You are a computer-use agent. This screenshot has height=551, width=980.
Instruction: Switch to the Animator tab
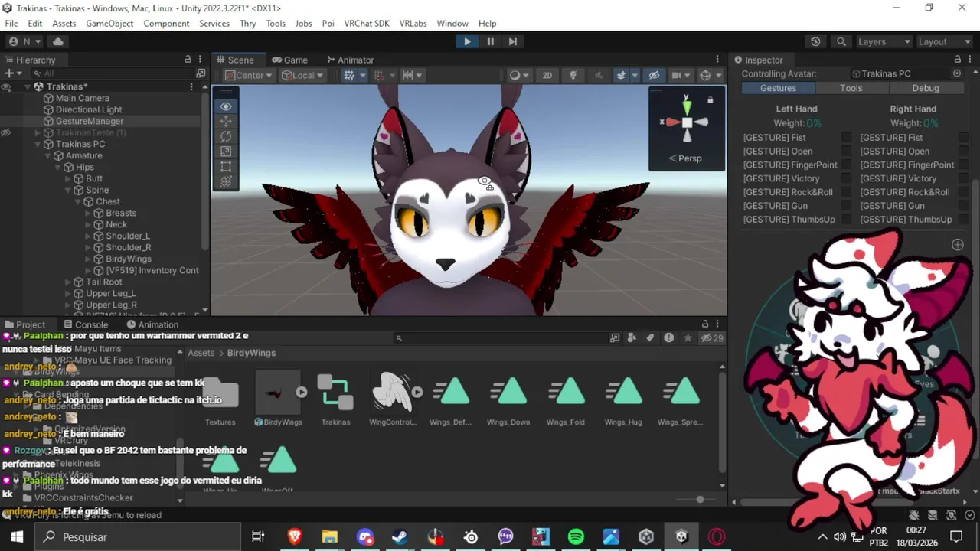[350, 60]
